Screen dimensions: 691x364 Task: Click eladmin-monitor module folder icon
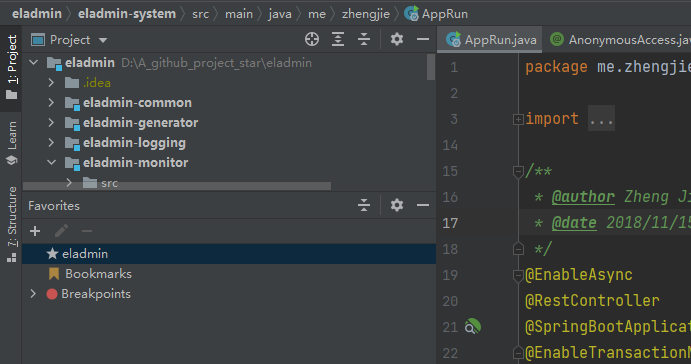[x=72, y=163]
